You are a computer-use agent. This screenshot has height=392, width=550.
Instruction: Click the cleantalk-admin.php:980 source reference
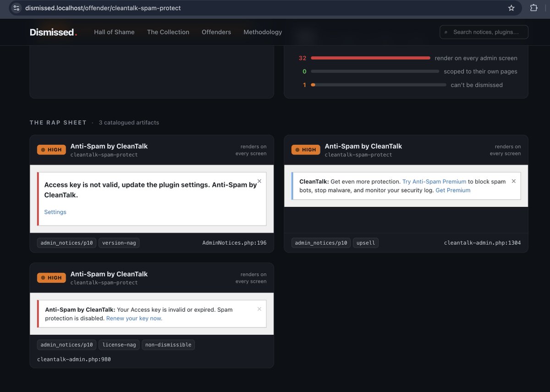[x=74, y=359]
